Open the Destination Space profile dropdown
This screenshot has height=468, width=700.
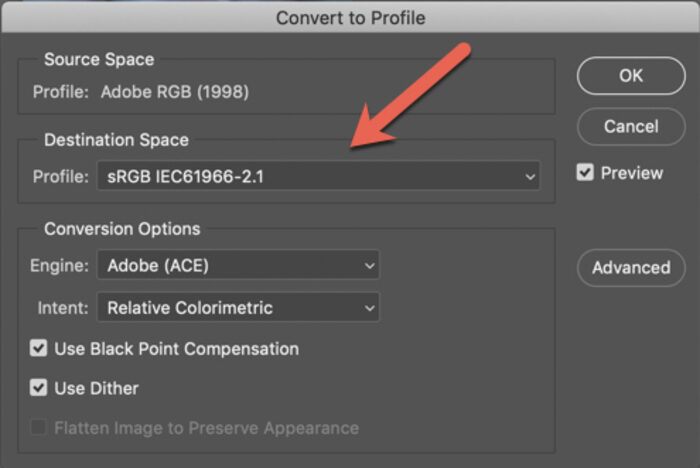click(x=318, y=176)
